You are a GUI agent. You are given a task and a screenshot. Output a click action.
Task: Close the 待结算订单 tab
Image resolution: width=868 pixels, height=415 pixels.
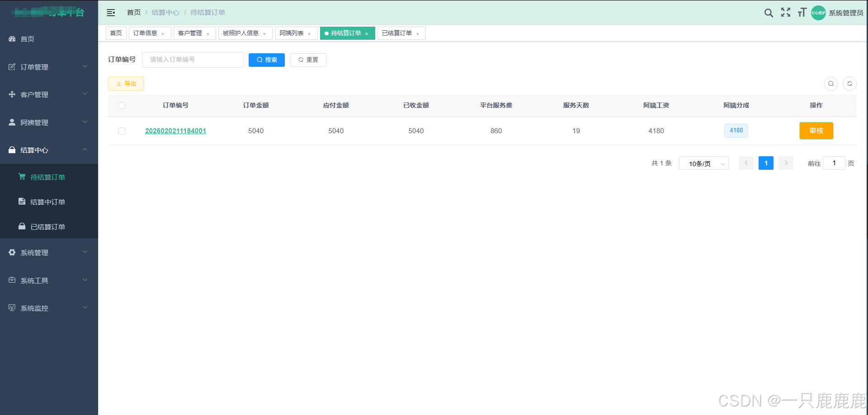click(x=367, y=34)
